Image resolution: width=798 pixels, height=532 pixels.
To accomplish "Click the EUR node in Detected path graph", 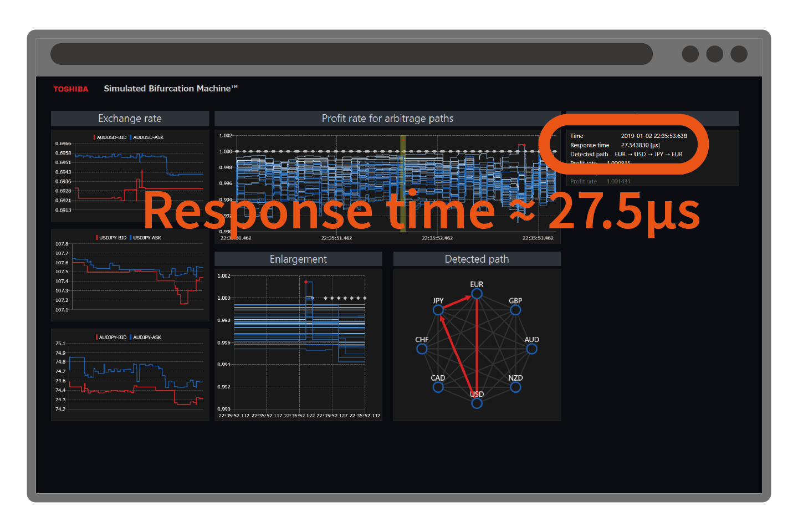I will pyautogui.click(x=477, y=293).
